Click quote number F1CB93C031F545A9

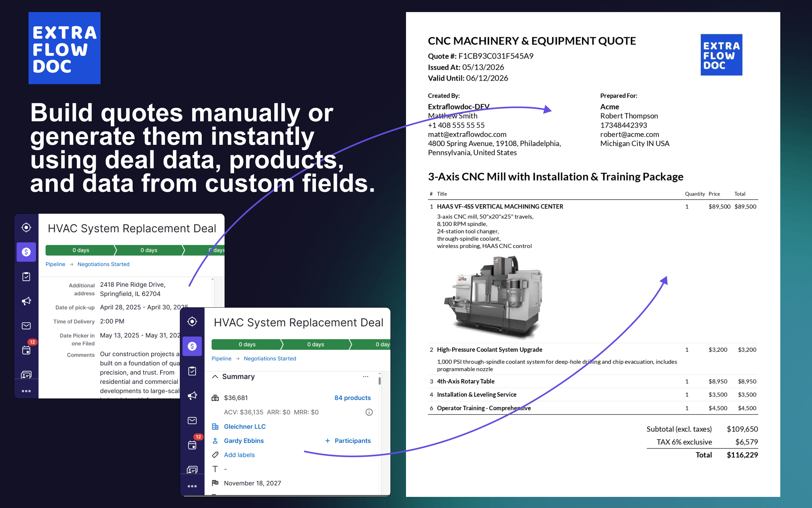pos(495,56)
